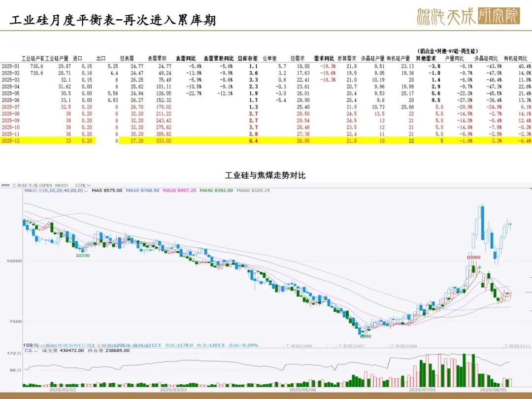Viewport: 532px width, 399px height.
Task: Click the 持仓量 238685.00 readout
Action: 108,351
